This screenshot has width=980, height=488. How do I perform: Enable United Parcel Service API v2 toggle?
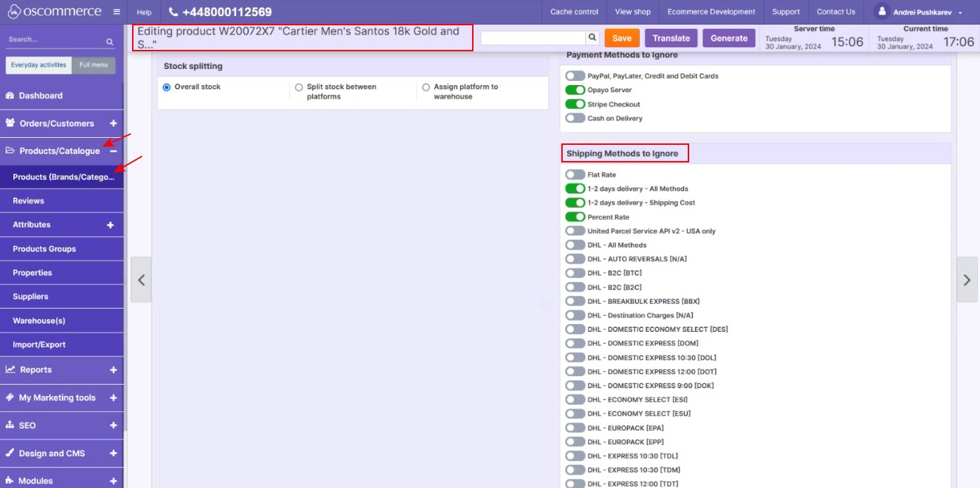pos(575,231)
